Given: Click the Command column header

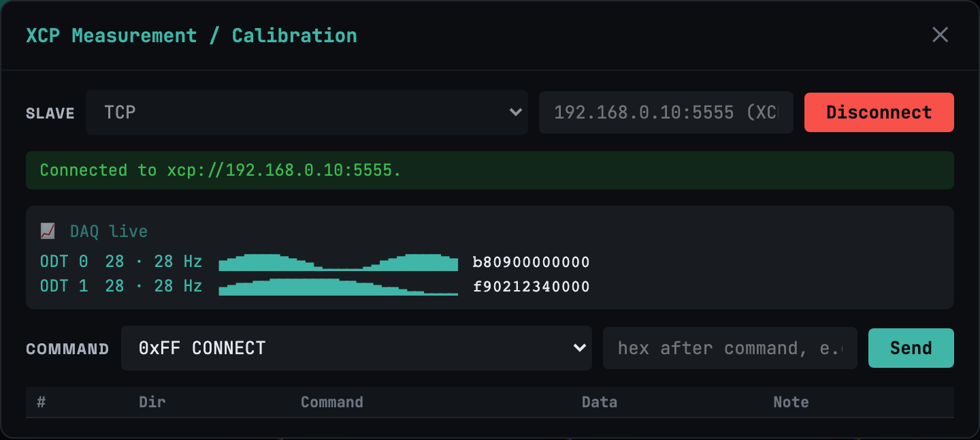Looking at the screenshot, I should point(332,402).
